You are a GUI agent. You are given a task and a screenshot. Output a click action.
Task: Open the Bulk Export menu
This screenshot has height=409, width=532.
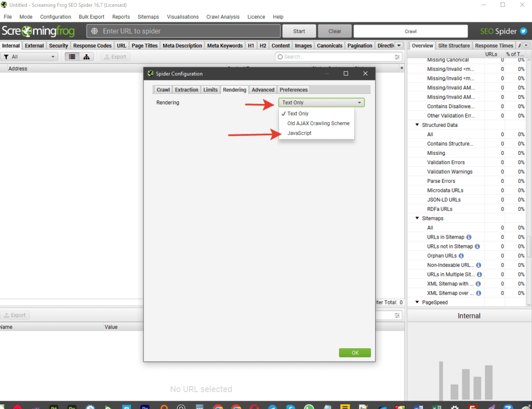click(x=91, y=17)
